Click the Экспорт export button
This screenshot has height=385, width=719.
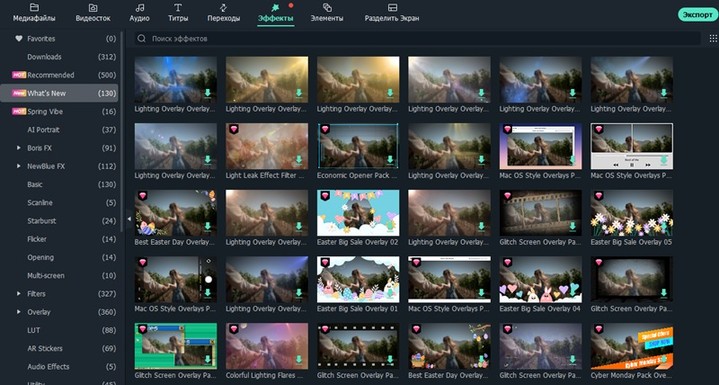point(697,15)
